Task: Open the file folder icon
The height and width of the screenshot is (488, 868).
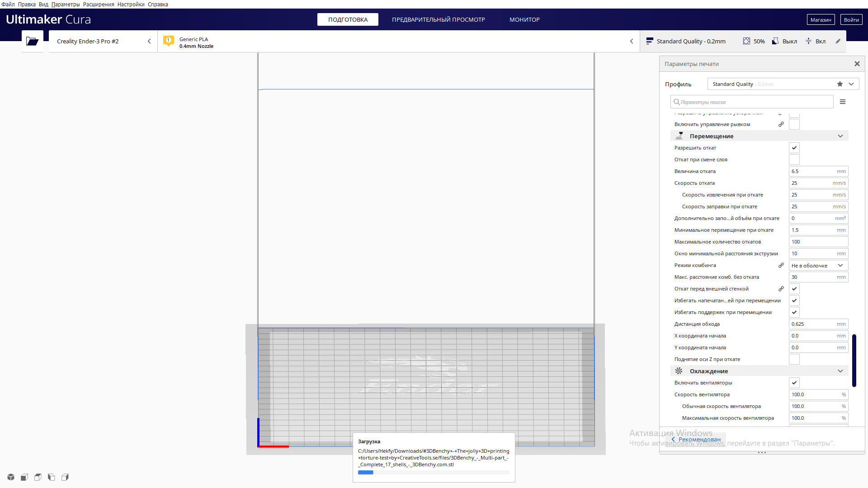Action: (x=32, y=42)
